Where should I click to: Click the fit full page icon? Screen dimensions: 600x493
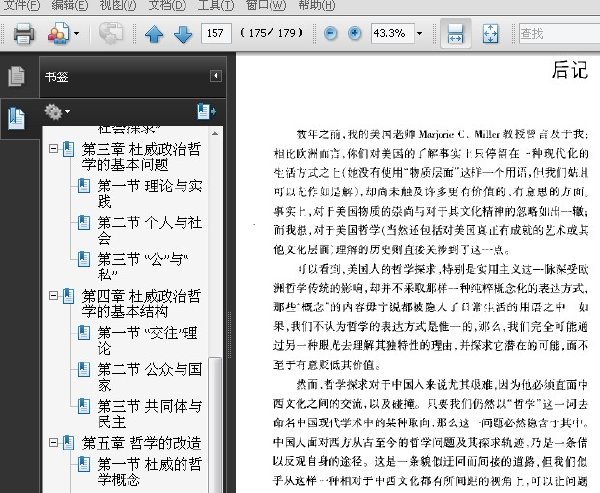click(490, 33)
